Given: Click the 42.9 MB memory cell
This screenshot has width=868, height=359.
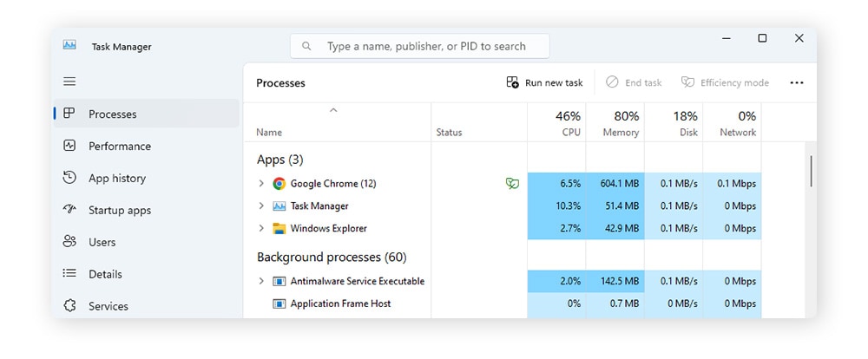Looking at the screenshot, I should click(x=615, y=228).
